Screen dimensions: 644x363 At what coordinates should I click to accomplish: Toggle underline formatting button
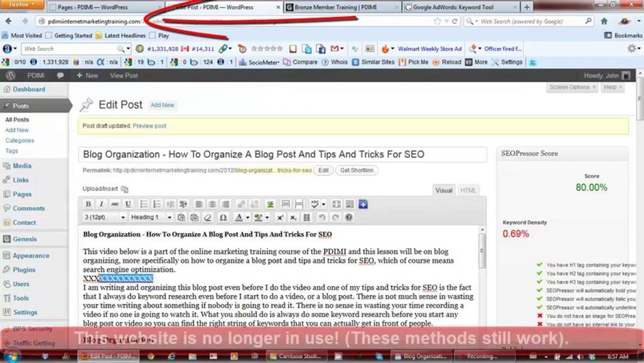click(x=128, y=204)
